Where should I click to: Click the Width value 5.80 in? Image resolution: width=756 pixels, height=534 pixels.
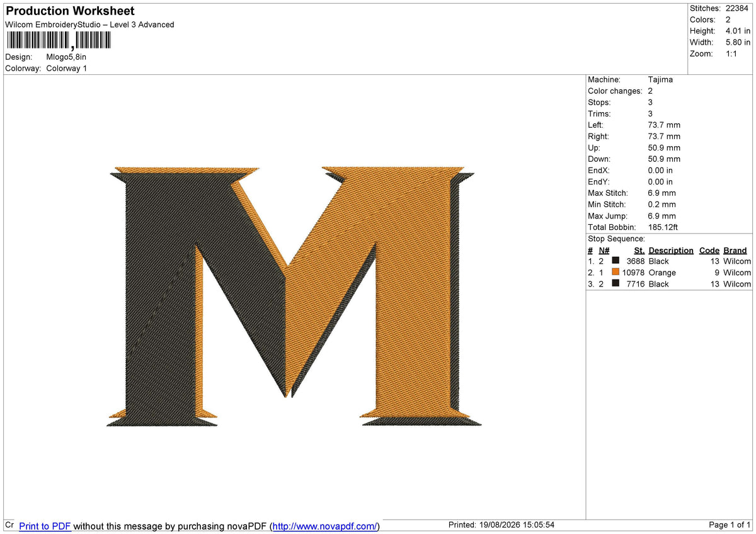[x=738, y=42]
